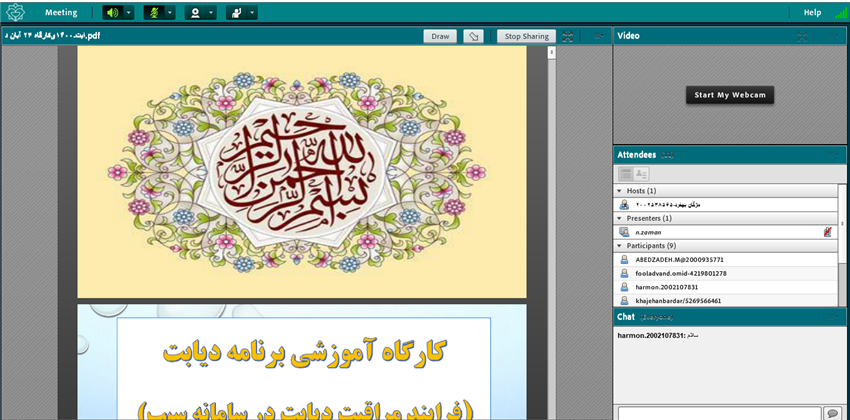
Task: Open the microphone options dropdown arrow
Action: tap(170, 13)
